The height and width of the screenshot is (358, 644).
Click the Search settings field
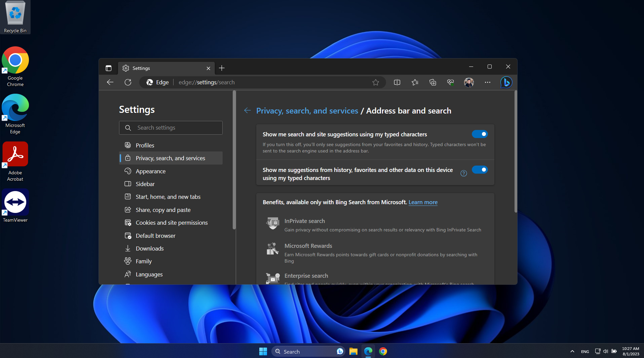[x=171, y=128]
